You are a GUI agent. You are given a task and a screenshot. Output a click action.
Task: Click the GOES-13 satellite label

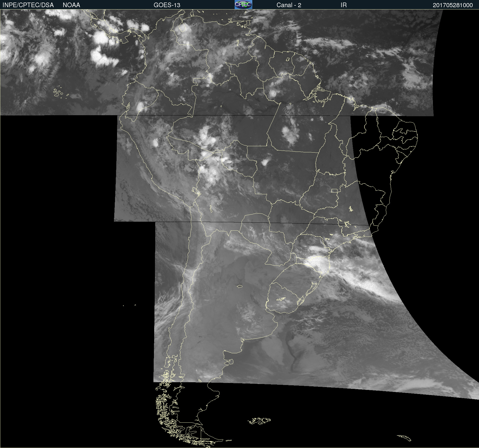(167, 5)
